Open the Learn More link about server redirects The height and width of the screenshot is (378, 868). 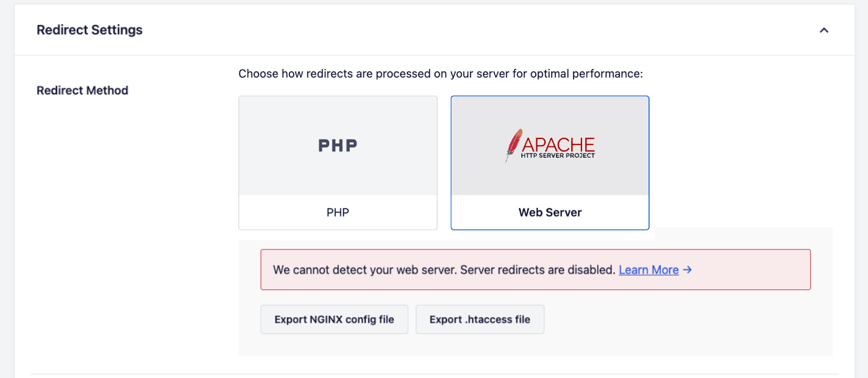(649, 269)
